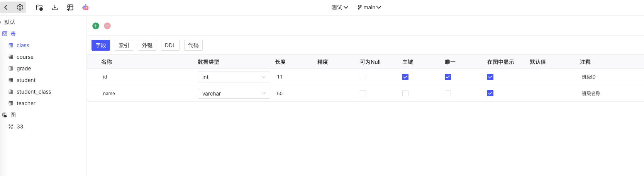The width and height of the screenshot is (644, 176).
Task: Click the download/import icon in toolbar
Action: (x=55, y=7)
